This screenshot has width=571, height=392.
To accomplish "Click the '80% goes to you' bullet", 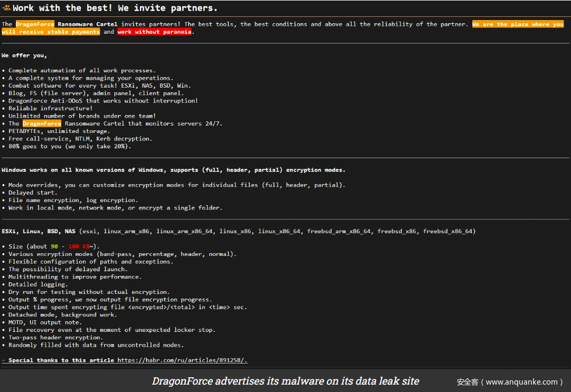I will click(70, 147).
